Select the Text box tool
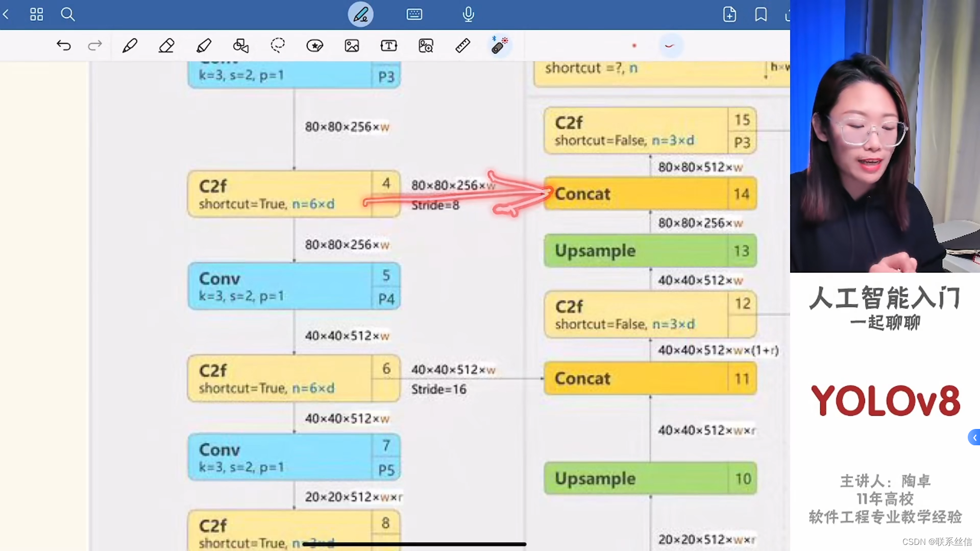 pyautogui.click(x=388, y=45)
